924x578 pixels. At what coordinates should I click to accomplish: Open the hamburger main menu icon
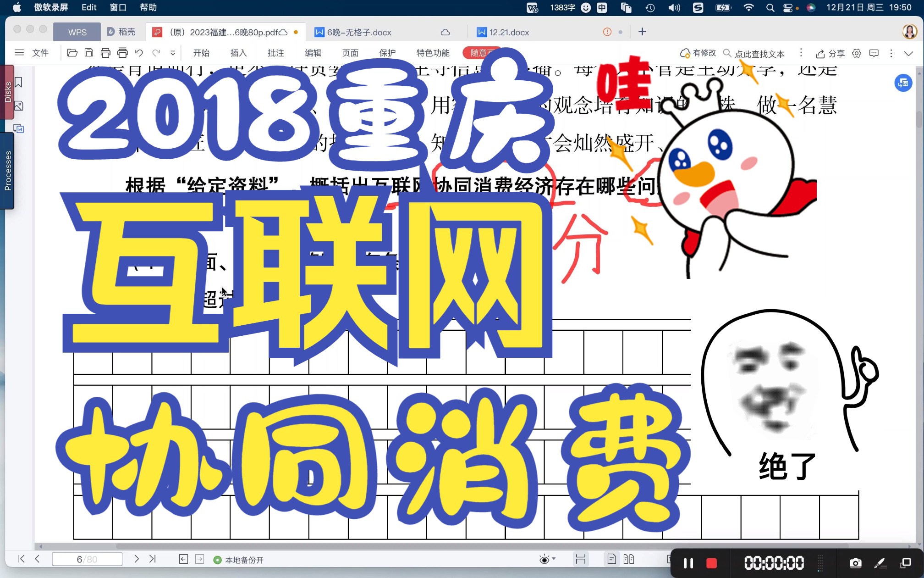19,53
